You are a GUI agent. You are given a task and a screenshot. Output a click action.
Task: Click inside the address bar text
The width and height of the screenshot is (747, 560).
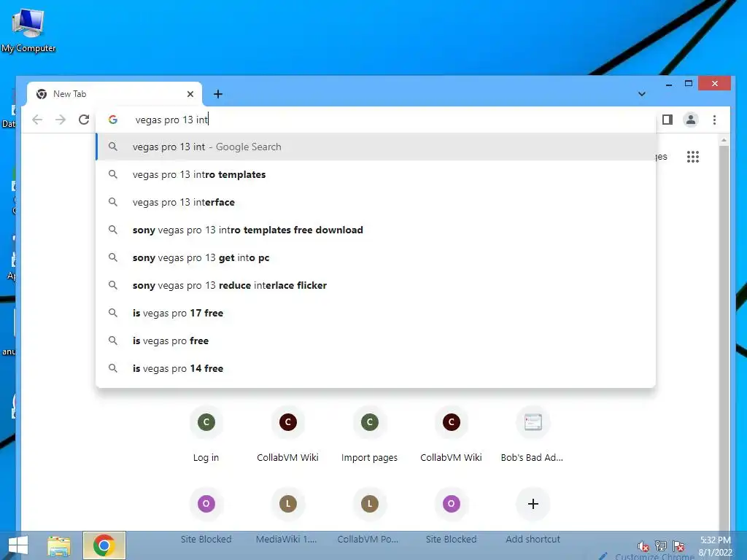click(x=171, y=120)
